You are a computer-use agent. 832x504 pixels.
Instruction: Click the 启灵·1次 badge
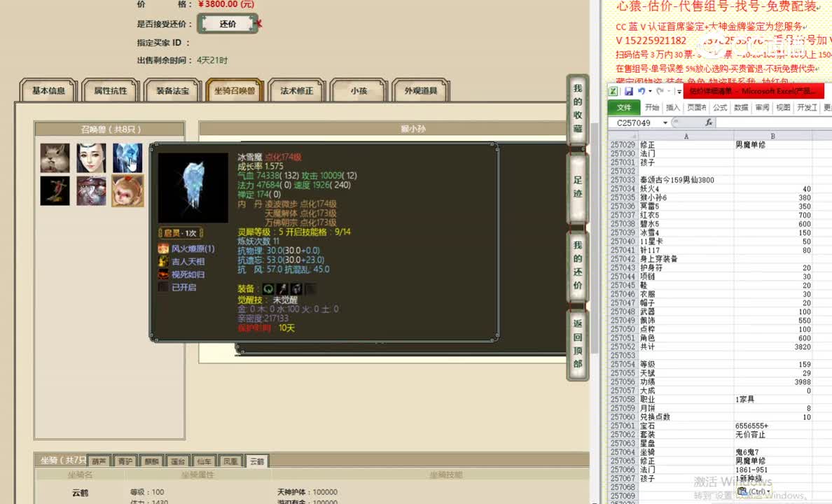coord(181,233)
